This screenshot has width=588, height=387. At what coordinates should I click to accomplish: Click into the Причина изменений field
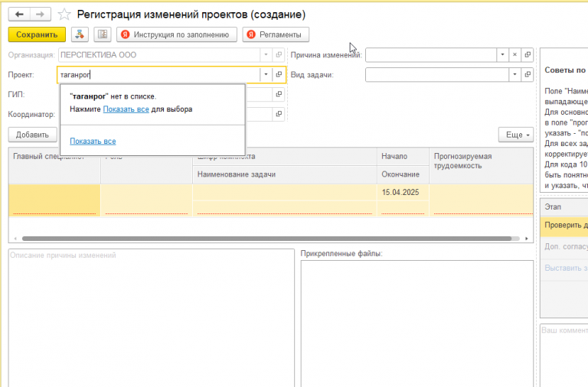coord(431,55)
